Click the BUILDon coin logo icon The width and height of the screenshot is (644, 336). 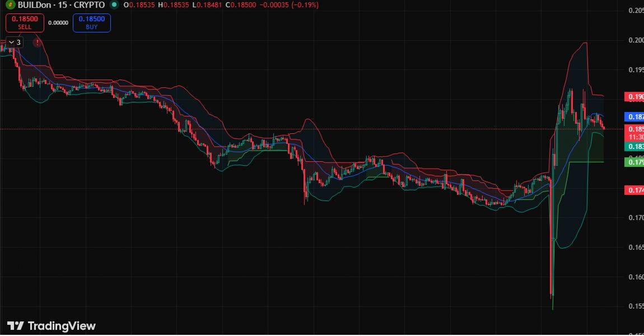[10, 5]
